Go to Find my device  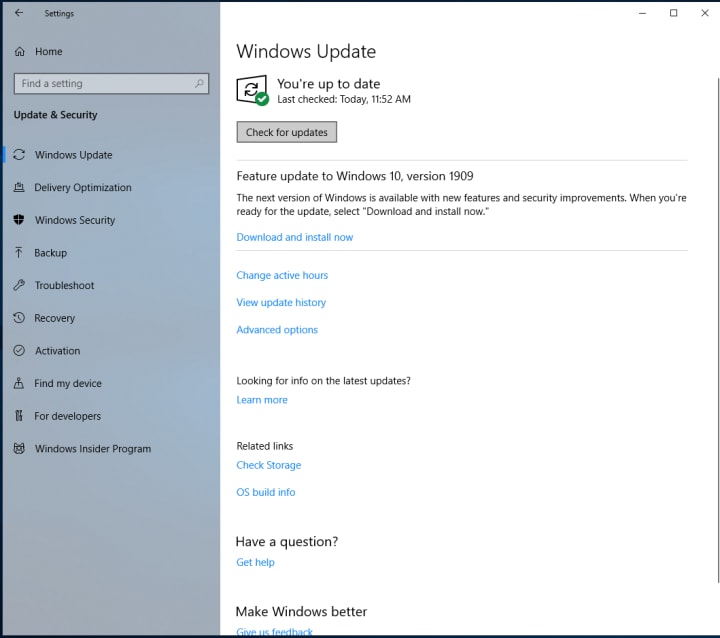[x=68, y=383]
